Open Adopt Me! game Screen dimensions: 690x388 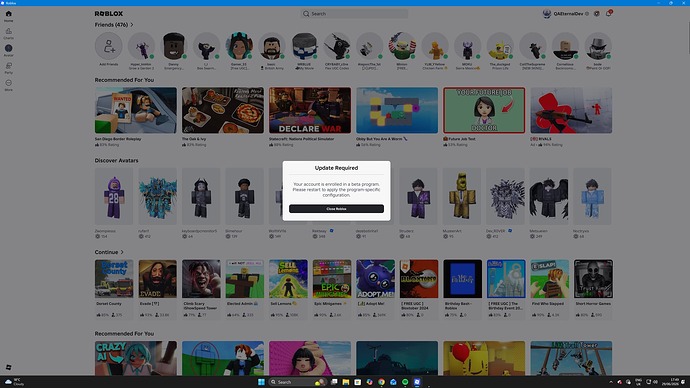(x=375, y=279)
